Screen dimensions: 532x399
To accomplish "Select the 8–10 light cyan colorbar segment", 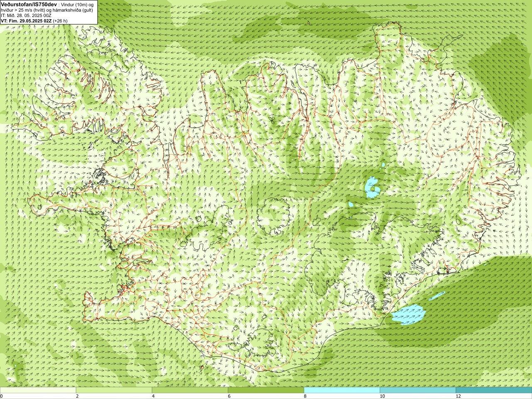I will tap(342, 390).
